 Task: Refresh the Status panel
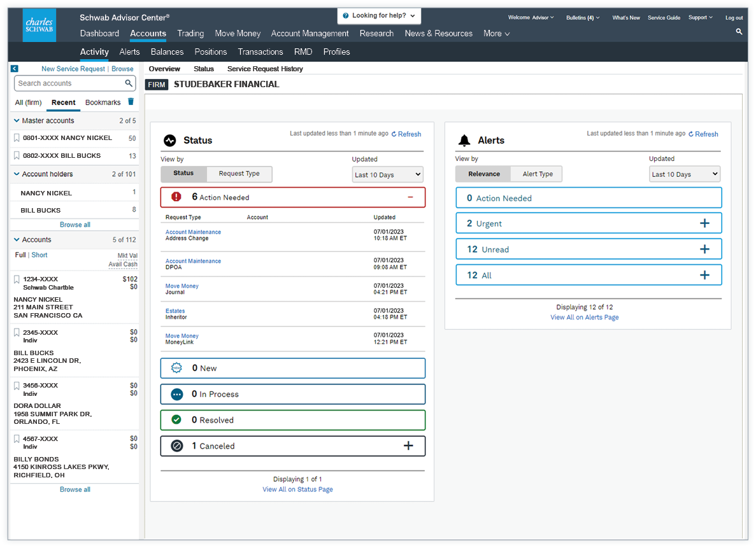pos(406,134)
